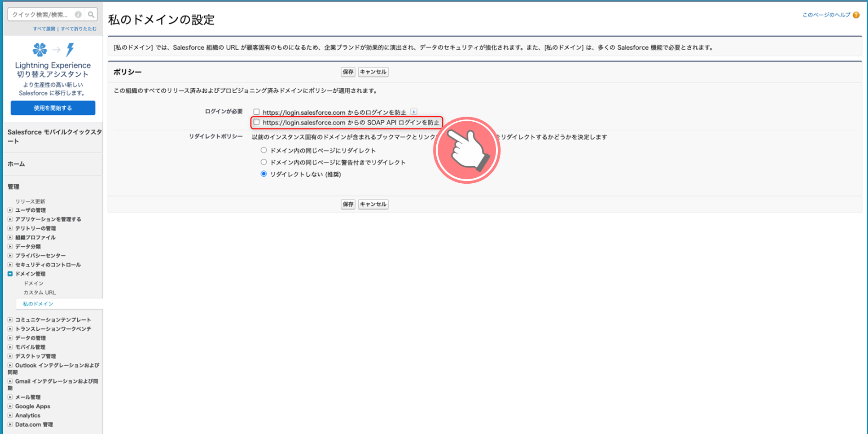This screenshot has width=868, height=434.
Task: Expand アプリケーションを管理する node
Action: pos(10,220)
